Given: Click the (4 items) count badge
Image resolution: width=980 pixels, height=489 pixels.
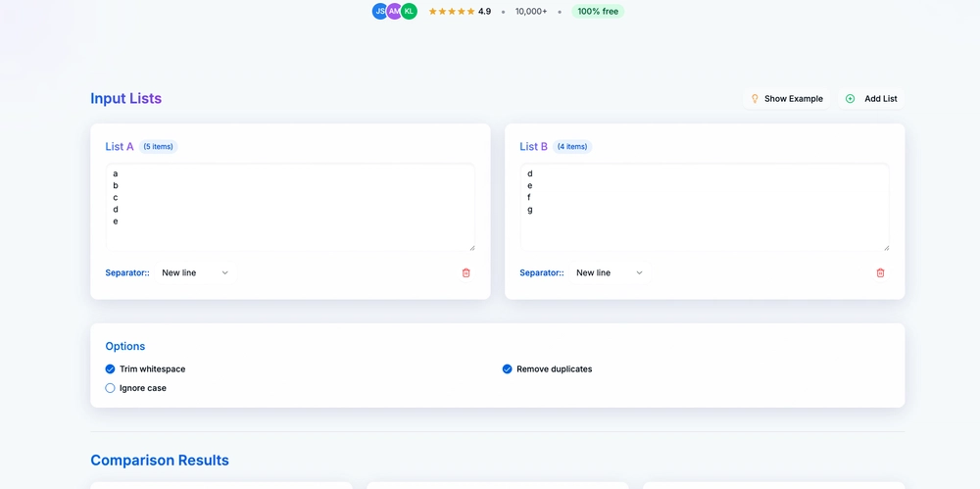Looking at the screenshot, I should [572, 146].
